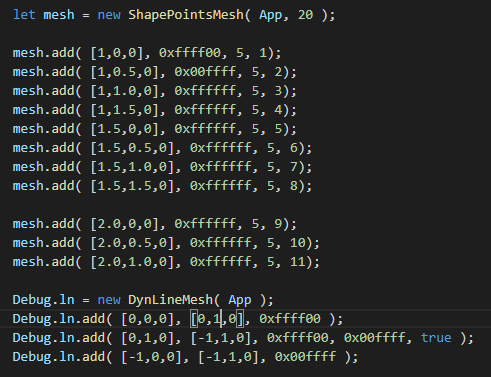Click the array [1.5,0,0]

[125, 129]
